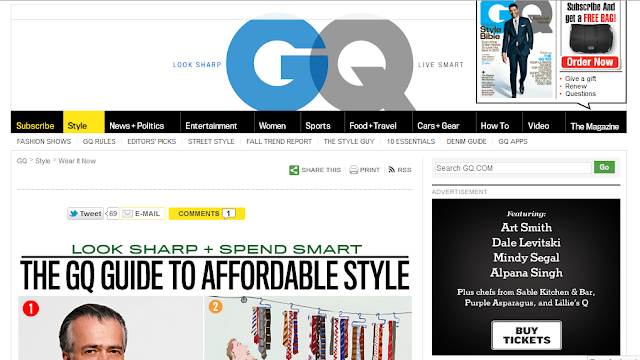Click the GQ magazine cover thumbnail
Viewport: 640px width, 360px height.
click(x=516, y=49)
